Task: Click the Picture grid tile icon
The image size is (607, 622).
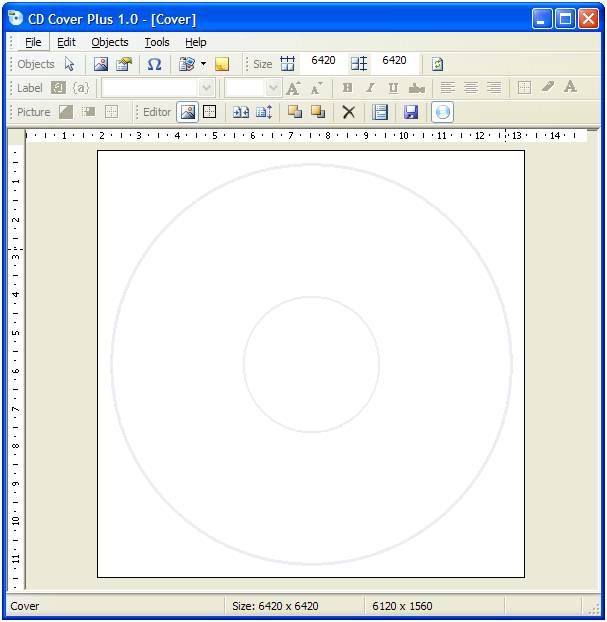Action: click(111, 112)
